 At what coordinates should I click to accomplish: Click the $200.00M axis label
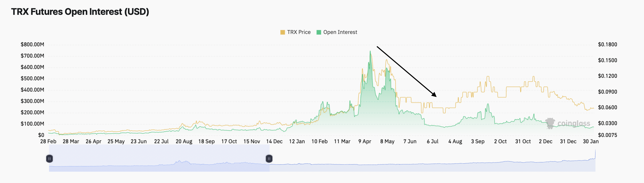[x=32, y=112]
